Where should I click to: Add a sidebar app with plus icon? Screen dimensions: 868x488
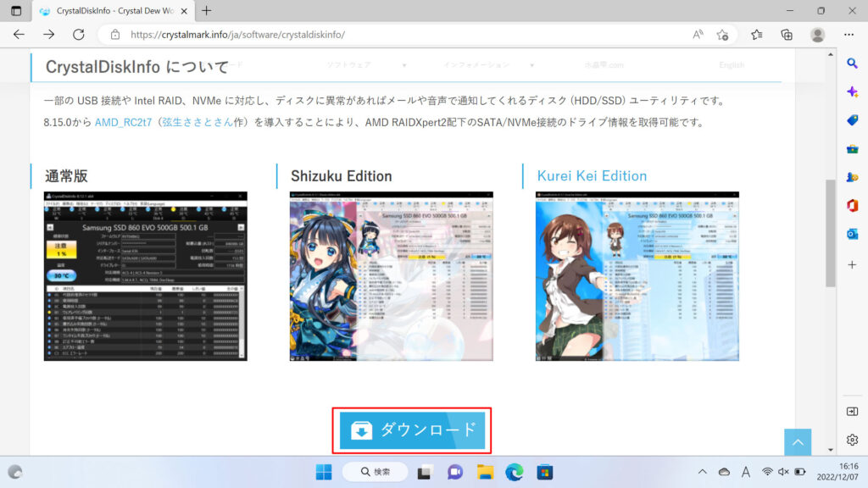853,265
